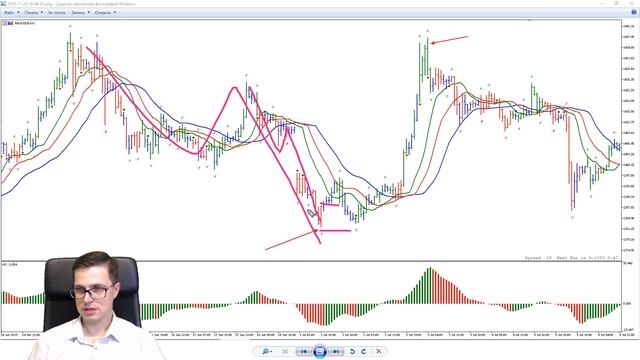Open the zoom magnifier control
This screenshot has width=640, height=360.
pyautogui.click(x=267, y=351)
